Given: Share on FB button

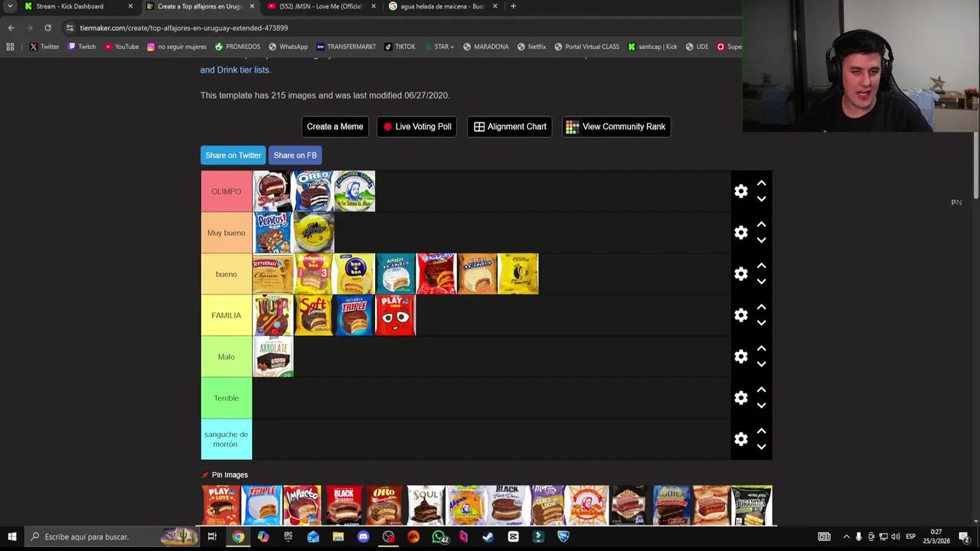Looking at the screenshot, I should point(295,155).
